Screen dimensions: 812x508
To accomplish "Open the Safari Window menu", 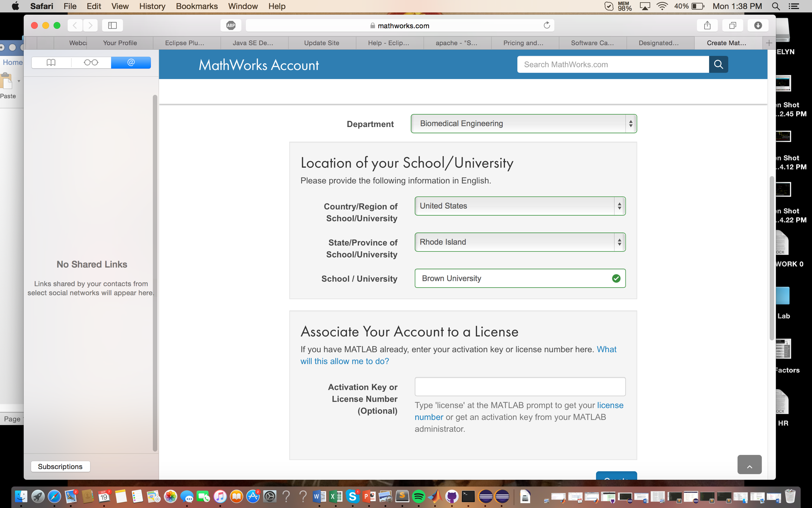I will pyautogui.click(x=243, y=6).
